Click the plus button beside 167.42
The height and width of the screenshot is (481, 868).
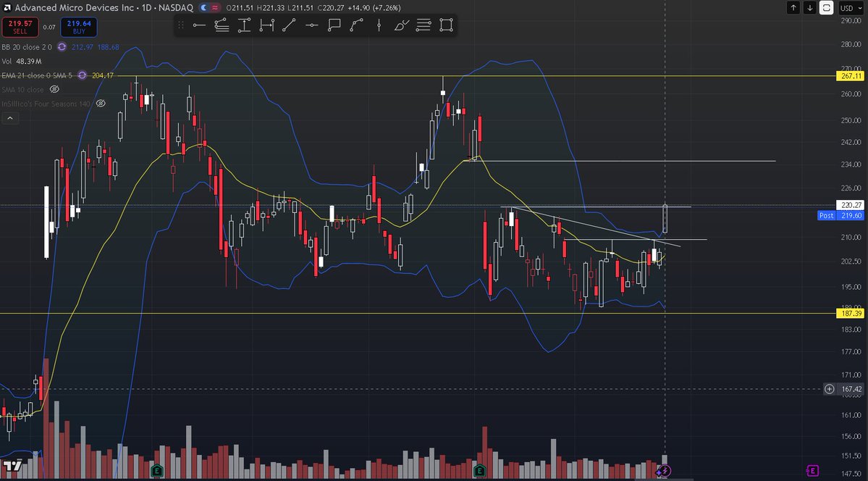coord(829,389)
